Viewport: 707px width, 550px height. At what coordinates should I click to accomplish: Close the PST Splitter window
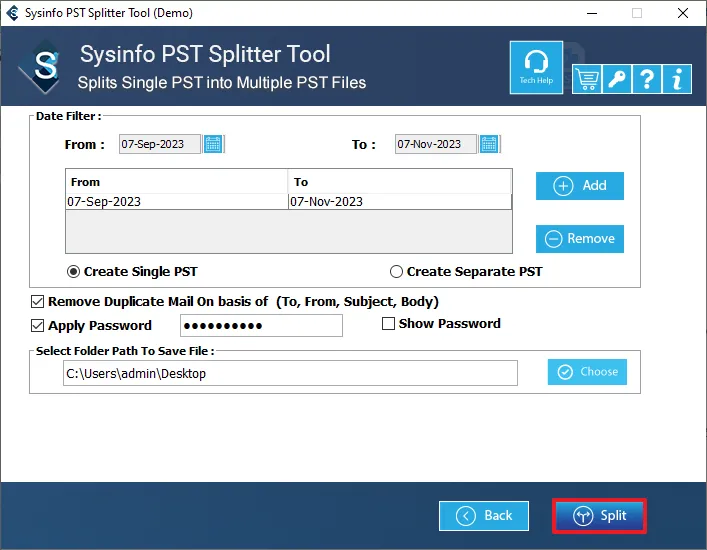pos(683,13)
